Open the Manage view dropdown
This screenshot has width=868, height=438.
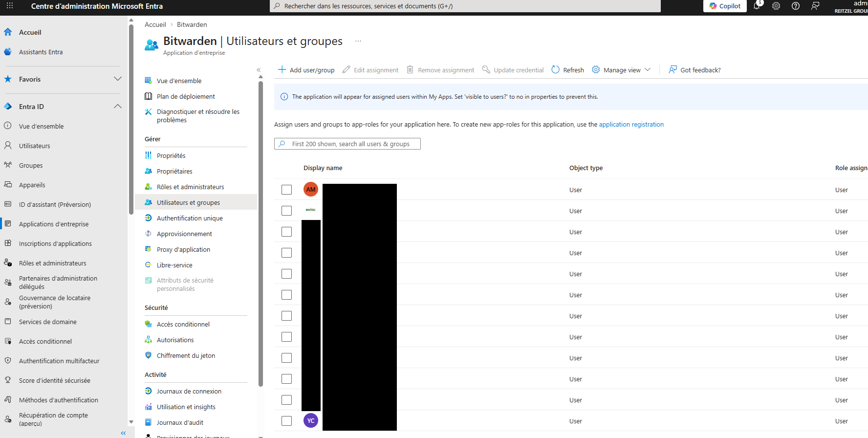tap(621, 70)
